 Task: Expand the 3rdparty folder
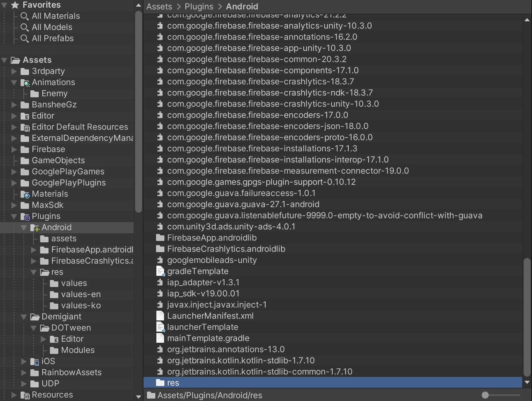pyautogui.click(x=14, y=71)
